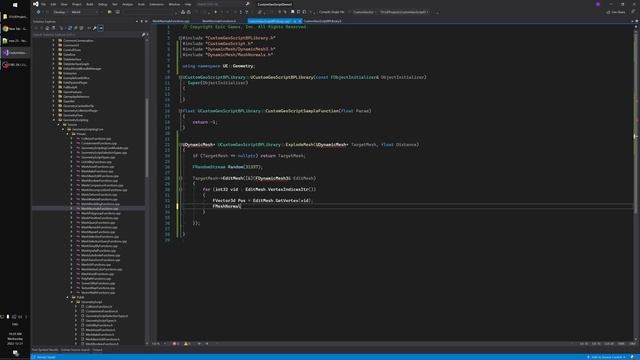The height and width of the screenshot is (360, 640).
Task: Collapse the GeometryScriptingCore folder node
Action: pyautogui.click(x=63, y=129)
